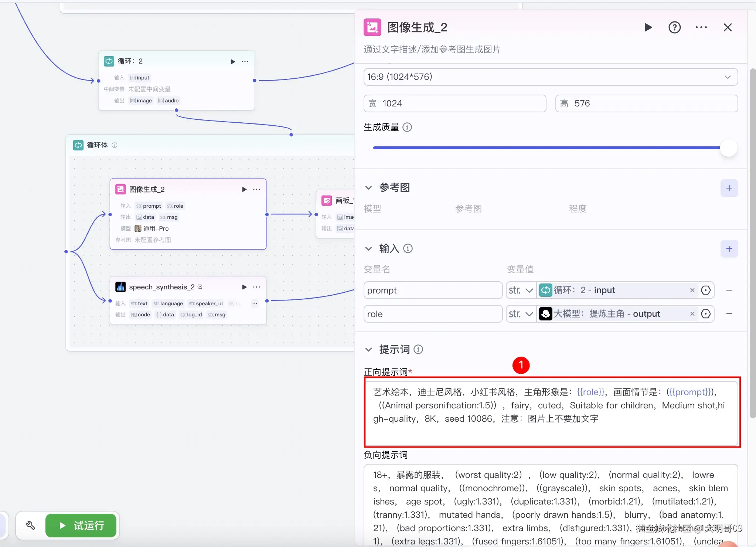Image resolution: width=756 pixels, height=547 pixels.
Task: Run the 图像生成_2 node from panel header
Action: click(x=648, y=27)
